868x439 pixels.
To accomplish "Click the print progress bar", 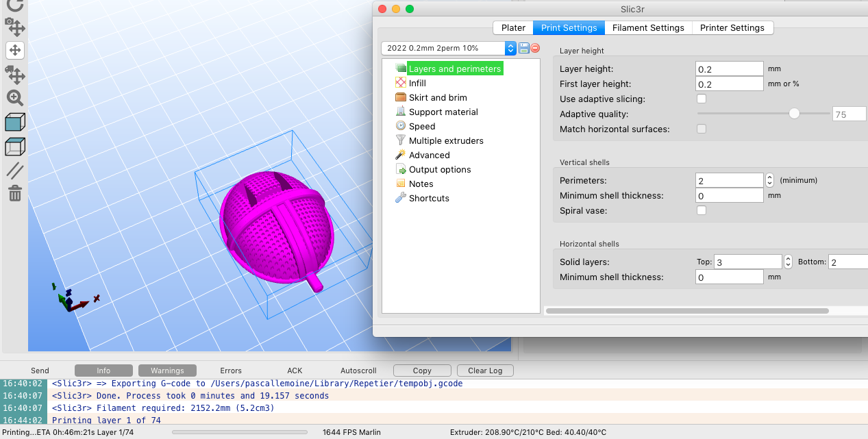I will pyautogui.click(x=239, y=432).
